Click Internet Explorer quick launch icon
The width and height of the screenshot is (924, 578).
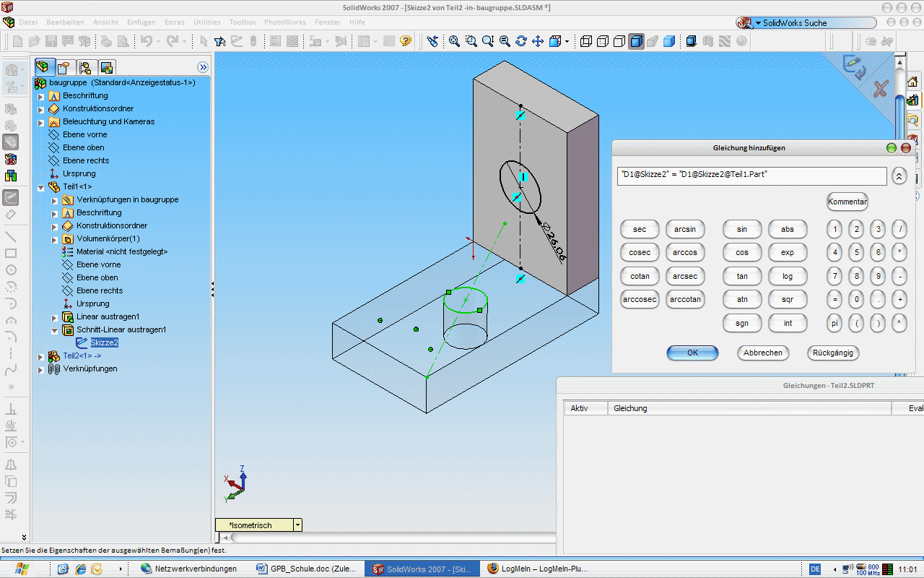(81, 569)
